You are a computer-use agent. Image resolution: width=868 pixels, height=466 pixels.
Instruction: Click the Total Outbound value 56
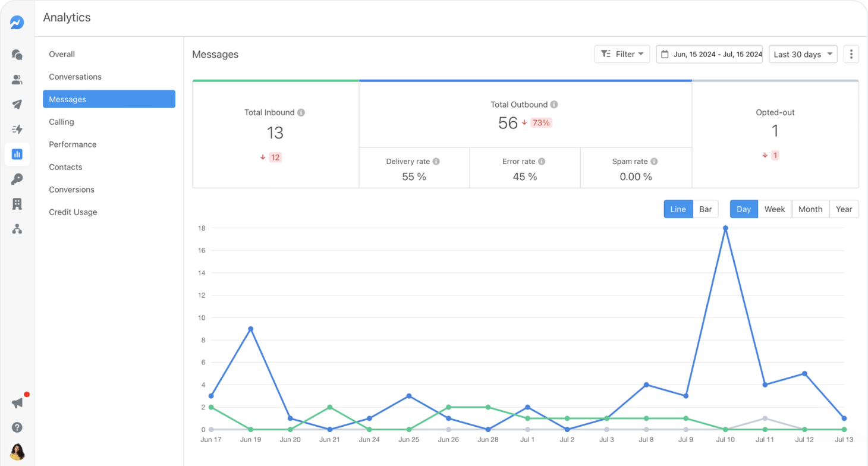point(508,123)
